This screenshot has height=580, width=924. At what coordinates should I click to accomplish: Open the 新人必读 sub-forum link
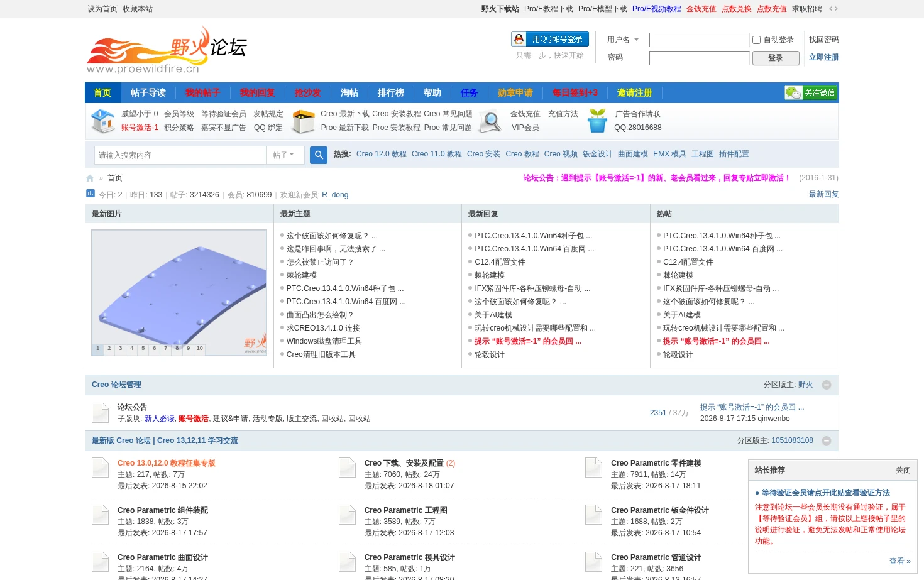point(160,419)
